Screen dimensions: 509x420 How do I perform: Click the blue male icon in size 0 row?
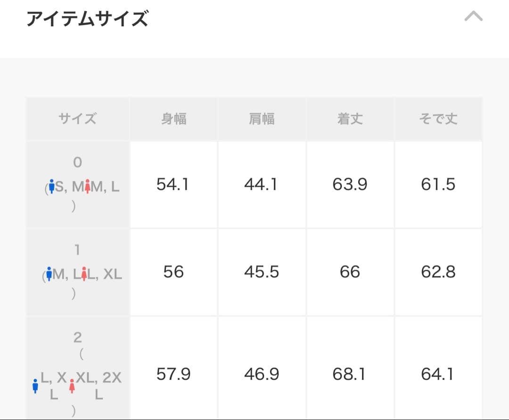[x=52, y=186]
